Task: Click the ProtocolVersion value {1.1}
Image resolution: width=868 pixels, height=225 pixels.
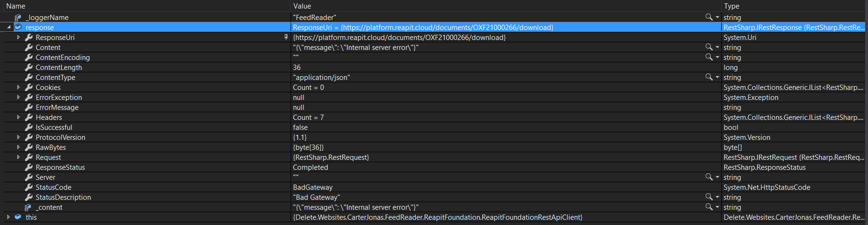Action: click(300, 137)
